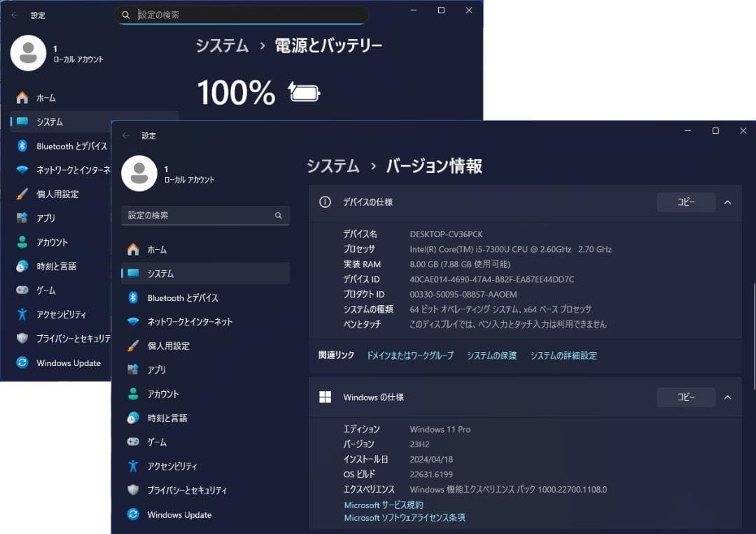Collapse the デバイスの仕様 section
Viewport: 756px width, 534px height.
coord(728,202)
